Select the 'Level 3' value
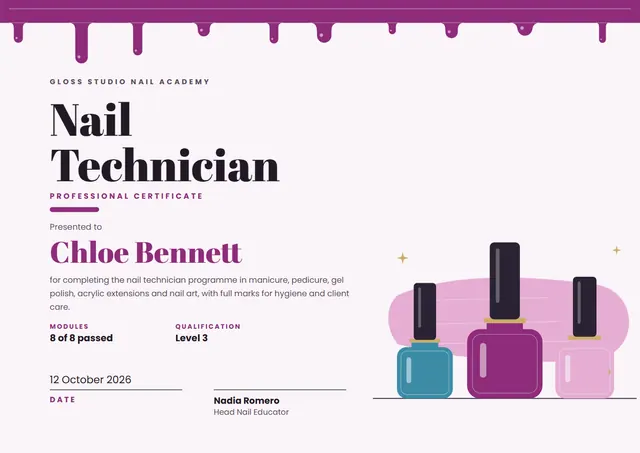Screen dimensions: 640x453 [x=191, y=338]
